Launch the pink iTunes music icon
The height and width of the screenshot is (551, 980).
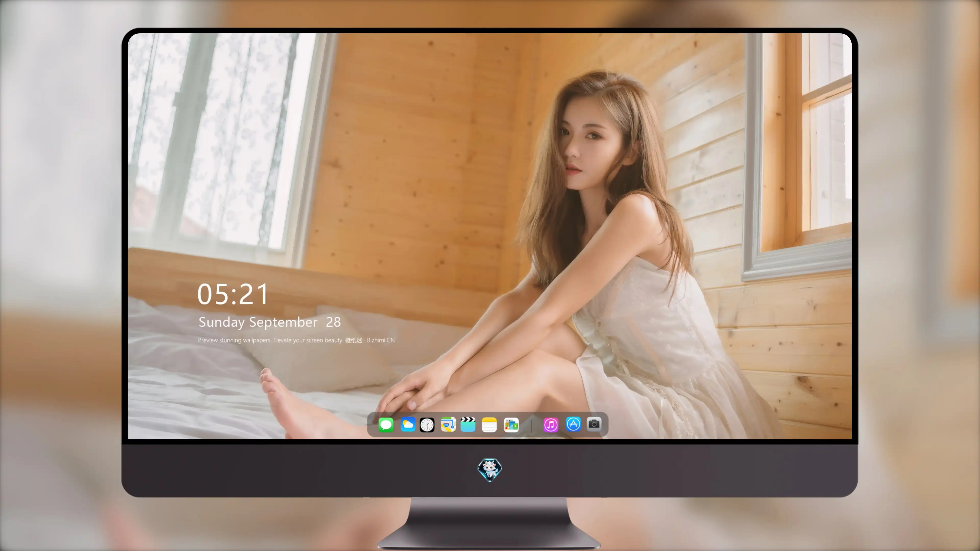coord(551,424)
